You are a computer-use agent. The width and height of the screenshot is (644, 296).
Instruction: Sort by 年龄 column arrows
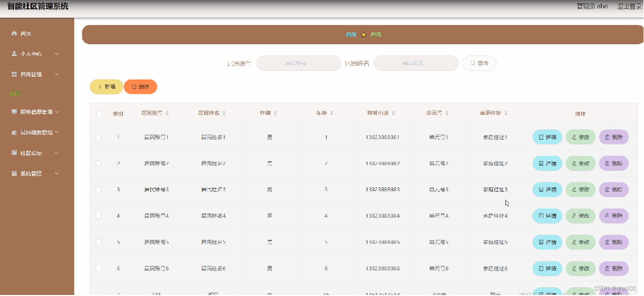coord(332,113)
